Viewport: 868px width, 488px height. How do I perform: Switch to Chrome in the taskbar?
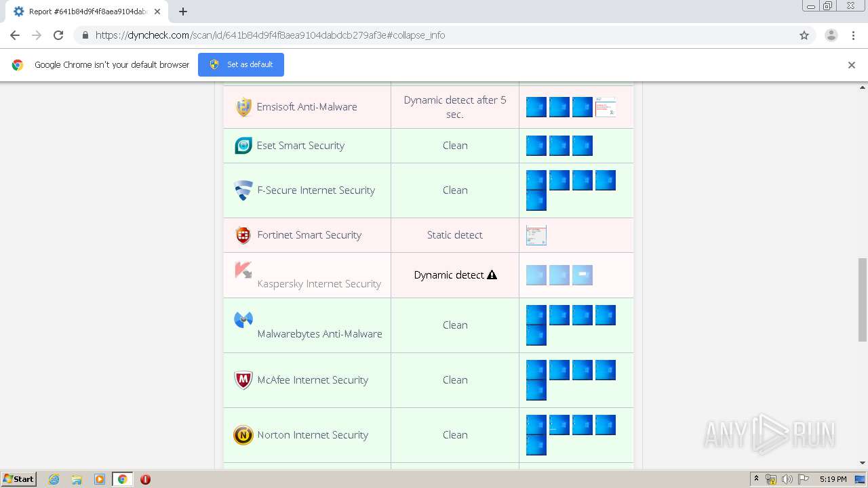point(122,479)
